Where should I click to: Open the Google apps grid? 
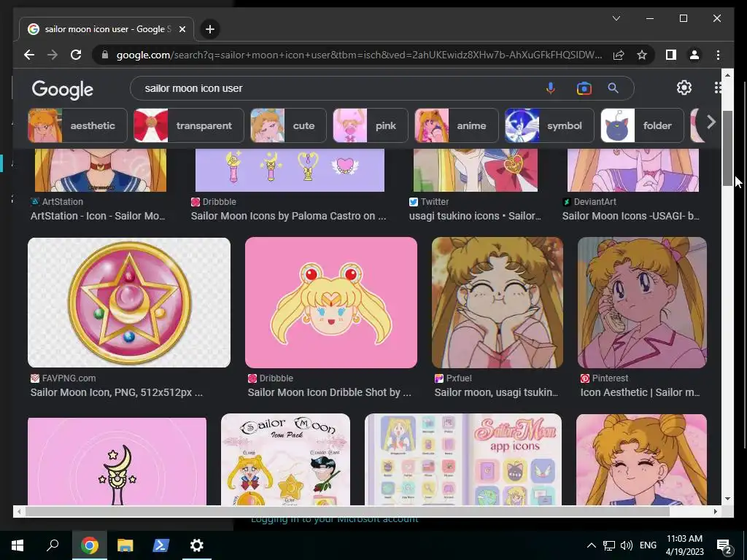(x=718, y=87)
